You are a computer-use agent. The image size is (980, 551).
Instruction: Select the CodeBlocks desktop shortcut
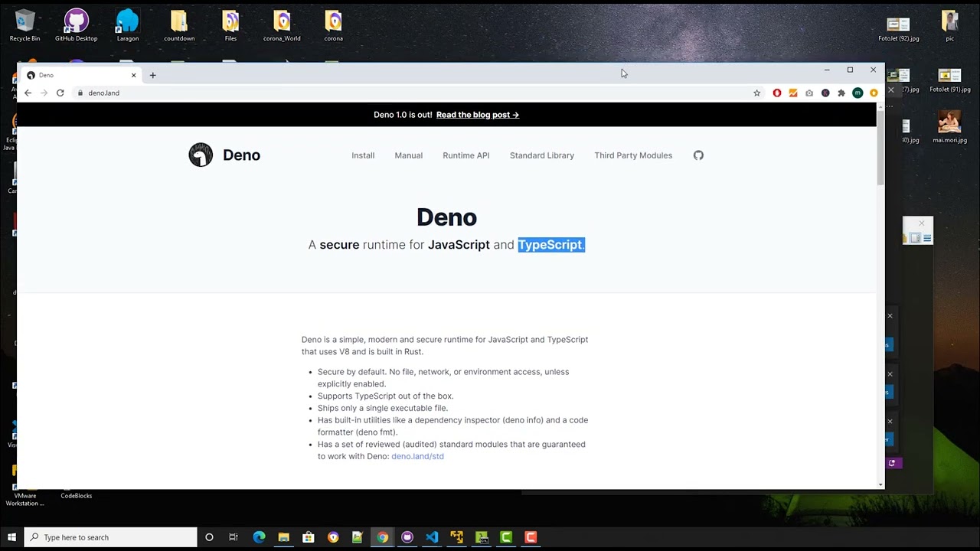(x=76, y=495)
